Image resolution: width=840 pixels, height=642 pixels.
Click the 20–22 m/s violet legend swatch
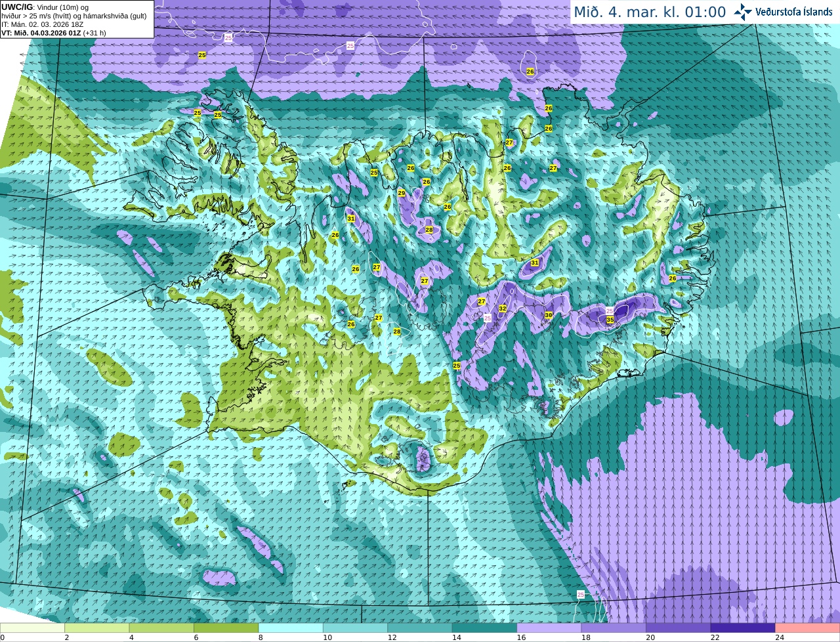click(x=678, y=628)
